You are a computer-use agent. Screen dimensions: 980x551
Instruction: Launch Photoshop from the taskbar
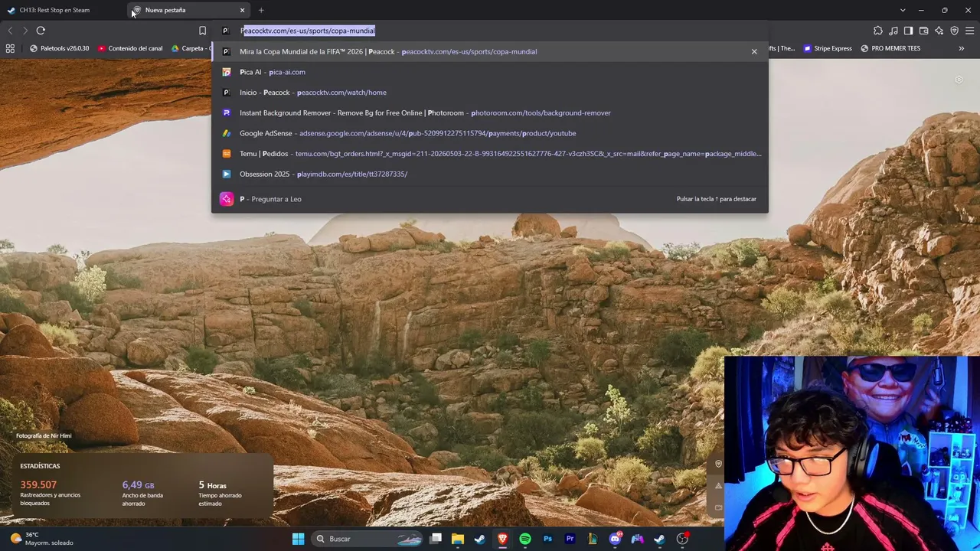click(547, 539)
